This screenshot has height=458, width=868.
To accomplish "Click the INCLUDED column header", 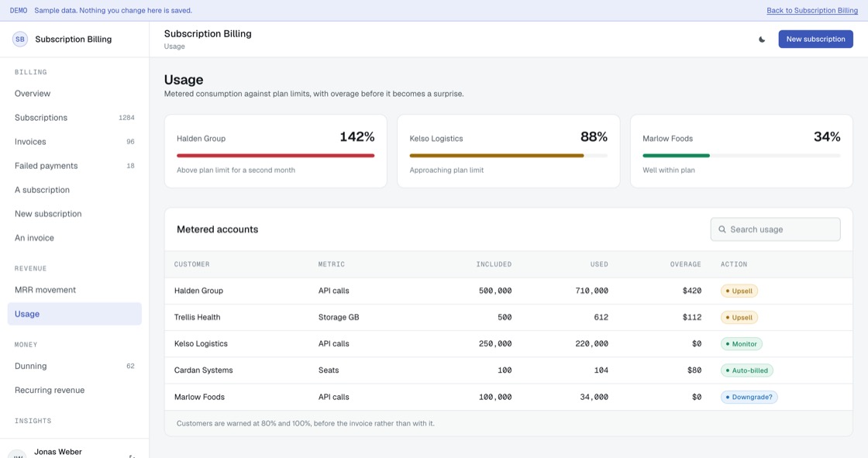I will pos(494,264).
